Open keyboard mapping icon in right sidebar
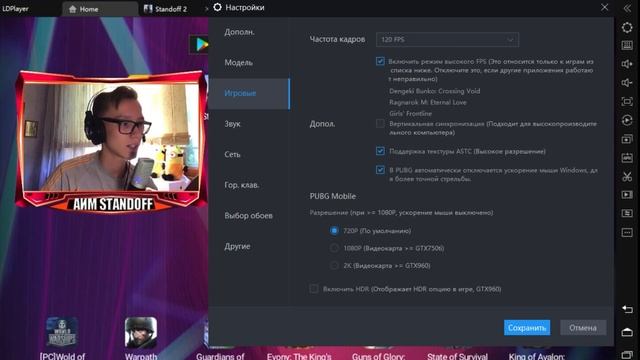The image size is (640, 360). tap(627, 46)
